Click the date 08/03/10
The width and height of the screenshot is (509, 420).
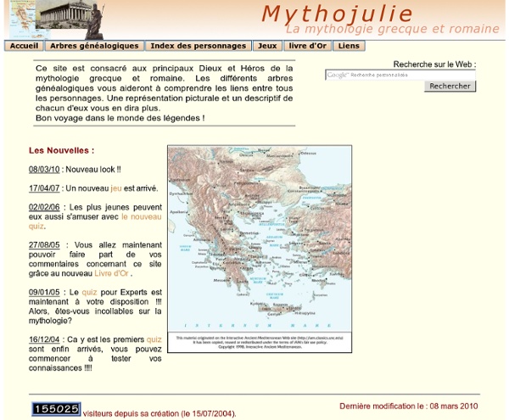click(44, 170)
